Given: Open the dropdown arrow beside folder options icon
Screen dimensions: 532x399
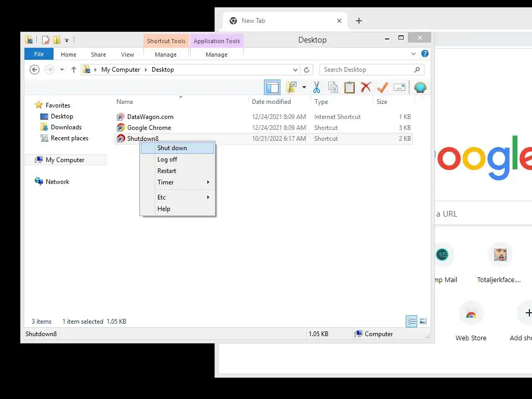Looking at the screenshot, I should [304, 87].
